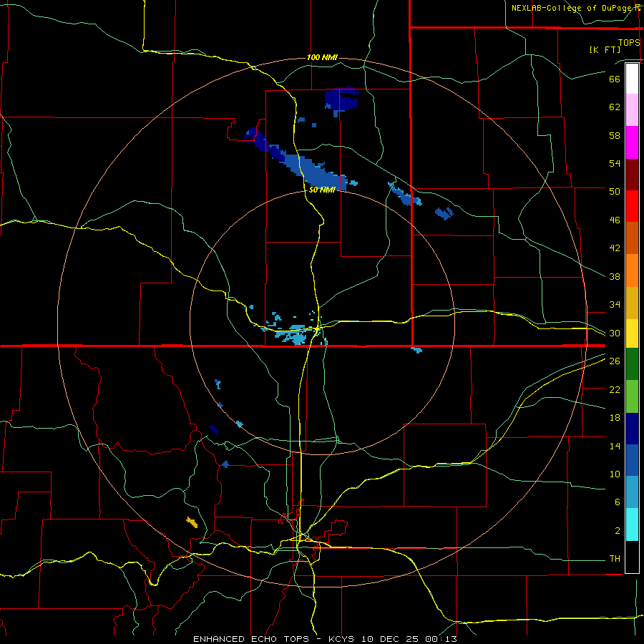The image size is (644, 644).
Task: Click the ENHANCED ECHO TOPS caption
Action: 251,639
